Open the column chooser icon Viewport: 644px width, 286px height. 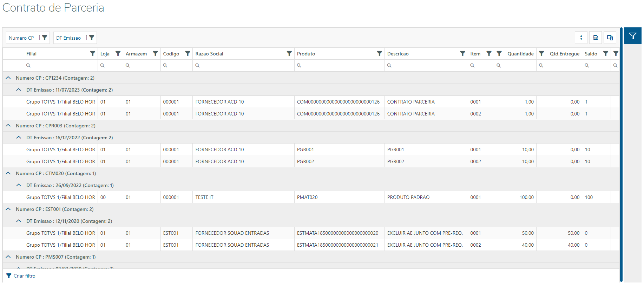(610, 38)
